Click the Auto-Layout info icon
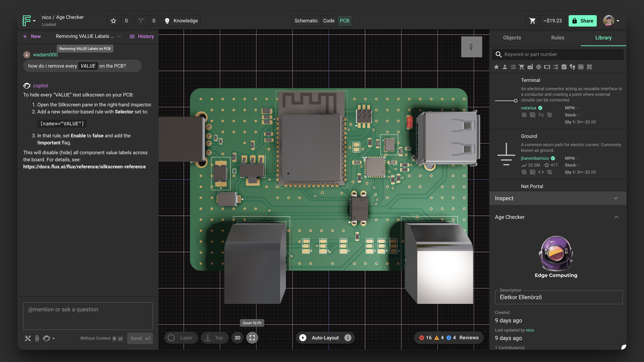 pyautogui.click(x=348, y=338)
